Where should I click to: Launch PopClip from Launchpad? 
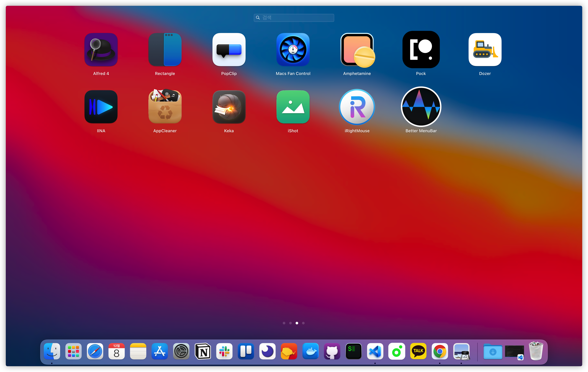click(x=229, y=50)
